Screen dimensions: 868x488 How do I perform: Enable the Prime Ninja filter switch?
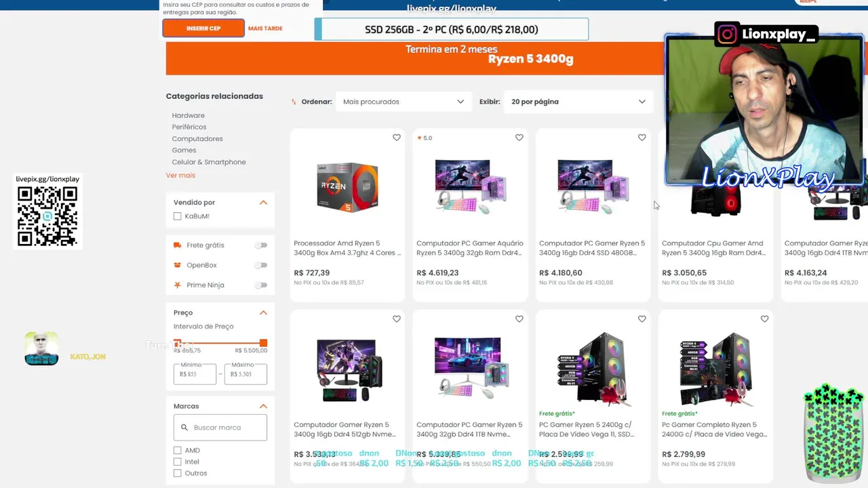pos(261,285)
